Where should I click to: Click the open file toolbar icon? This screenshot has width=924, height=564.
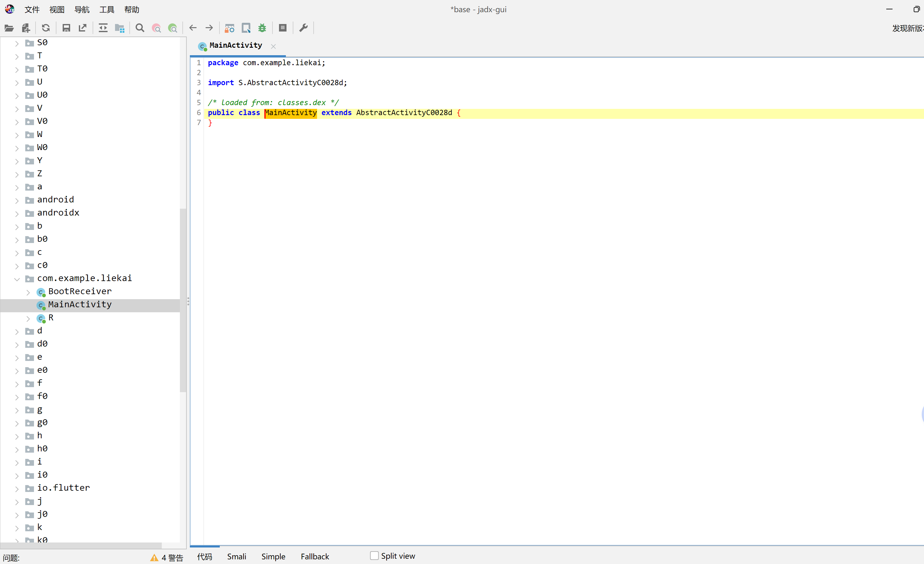coord(9,28)
